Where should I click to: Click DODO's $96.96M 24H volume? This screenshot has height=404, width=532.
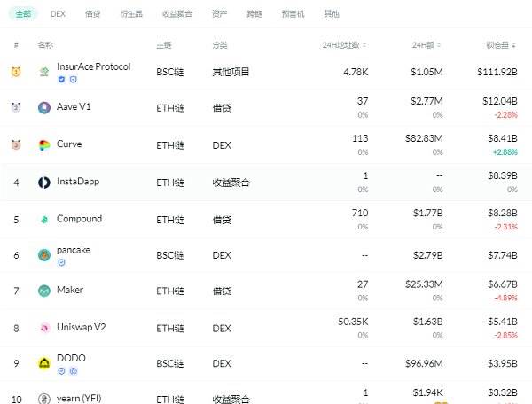(424, 363)
